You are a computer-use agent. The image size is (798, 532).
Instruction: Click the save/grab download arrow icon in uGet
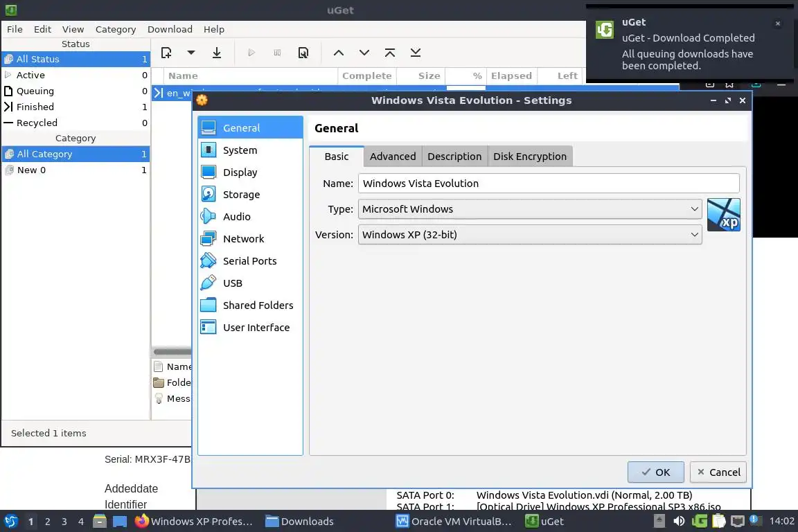[x=217, y=53]
